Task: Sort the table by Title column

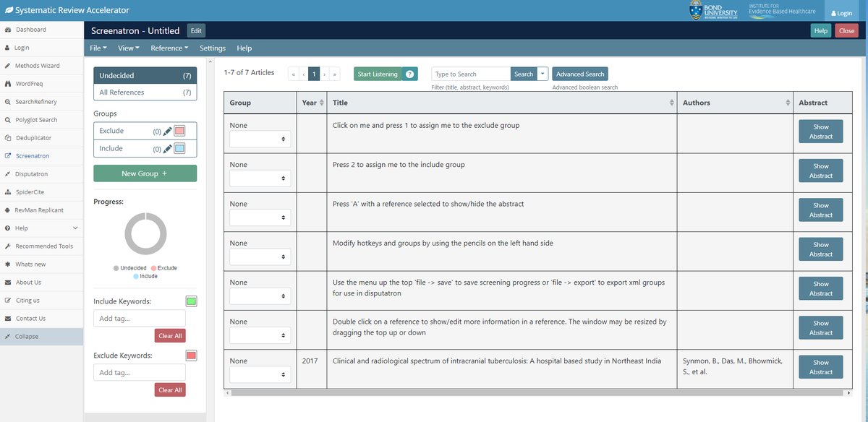Action: [502, 103]
